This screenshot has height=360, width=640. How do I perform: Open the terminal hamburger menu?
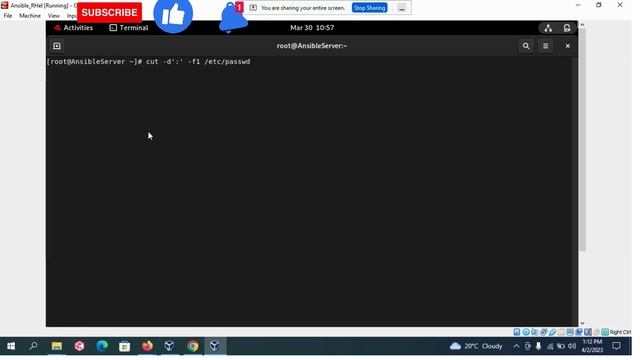tap(546, 46)
